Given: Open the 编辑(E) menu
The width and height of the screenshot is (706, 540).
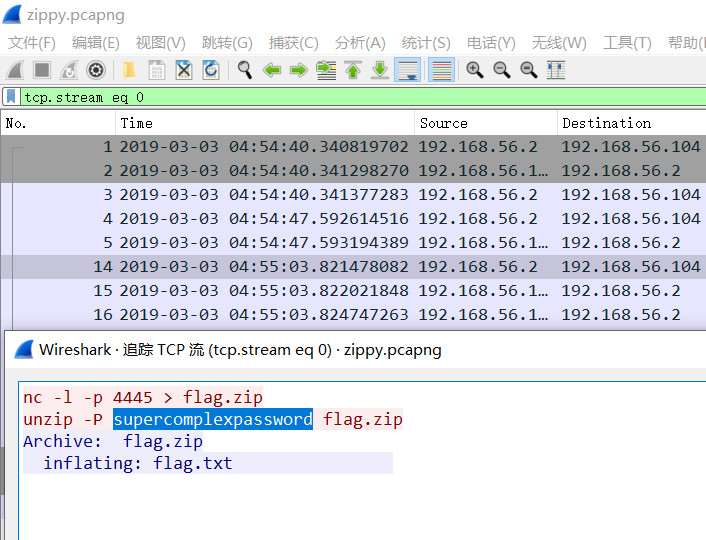Looking at the screenshot, I should click(95, 43).
